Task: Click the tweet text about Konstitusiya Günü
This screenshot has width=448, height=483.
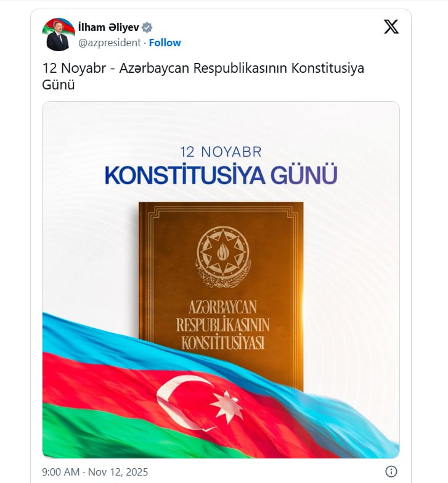Action: (x=203, y=76)
